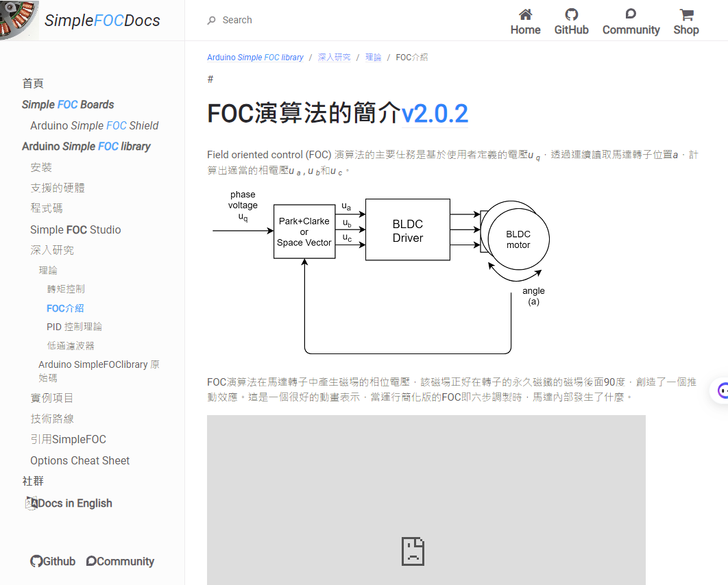This screenshot has height=585, width=728.
Task: Open Arduino Simple FOC Shield sidebar item
Action: click(x=94, y=126)
